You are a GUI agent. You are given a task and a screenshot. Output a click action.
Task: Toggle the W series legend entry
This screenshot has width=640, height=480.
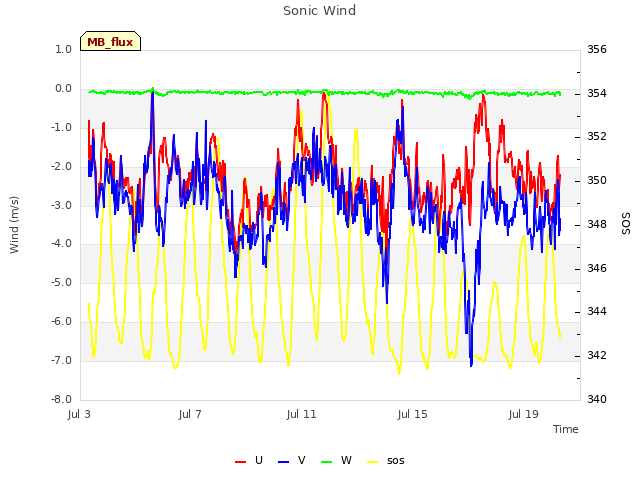[x=336, y=461]
